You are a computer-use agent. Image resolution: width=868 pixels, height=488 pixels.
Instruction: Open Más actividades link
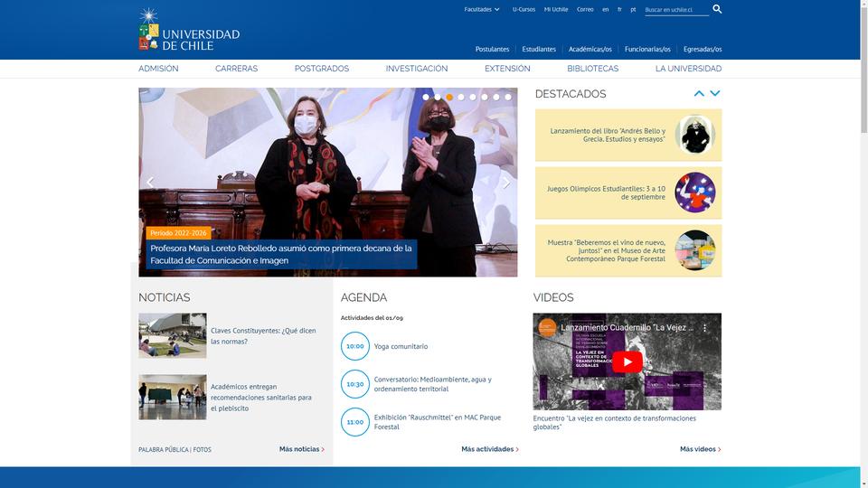pyautogui.click(x=490, y=449)
